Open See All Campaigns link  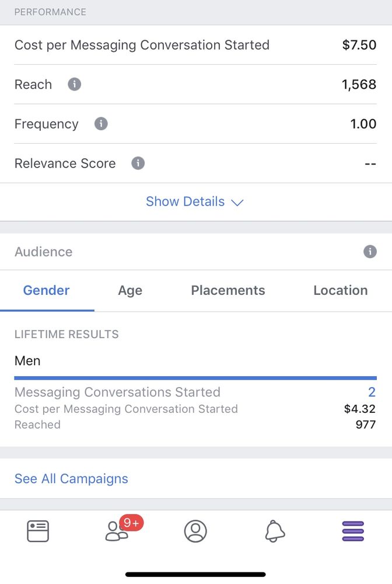coord(71,479)
